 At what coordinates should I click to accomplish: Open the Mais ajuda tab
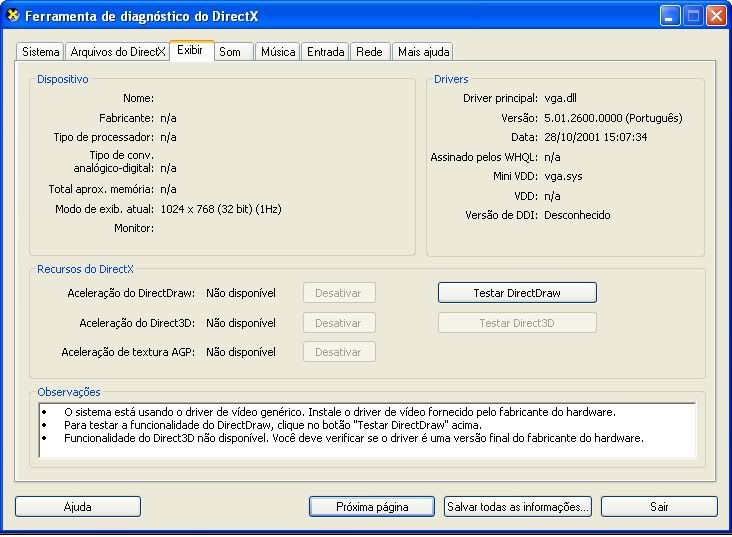pos(423,52)
